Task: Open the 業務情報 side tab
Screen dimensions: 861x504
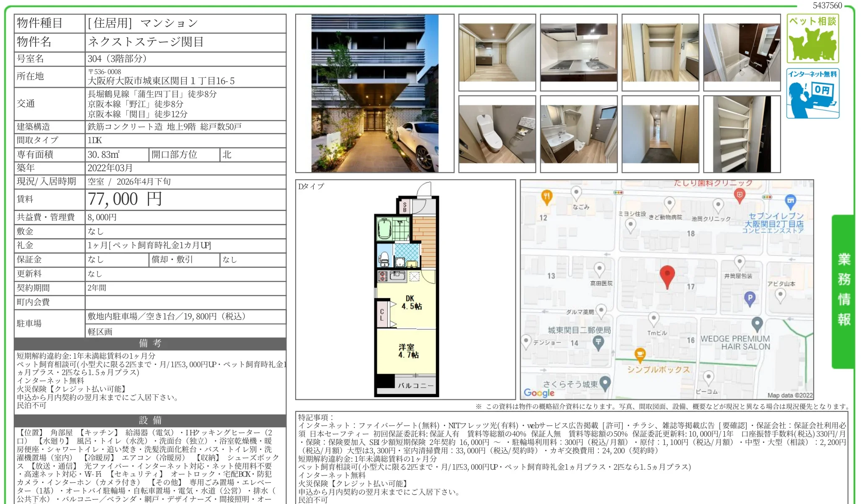Action: (843, 291)
